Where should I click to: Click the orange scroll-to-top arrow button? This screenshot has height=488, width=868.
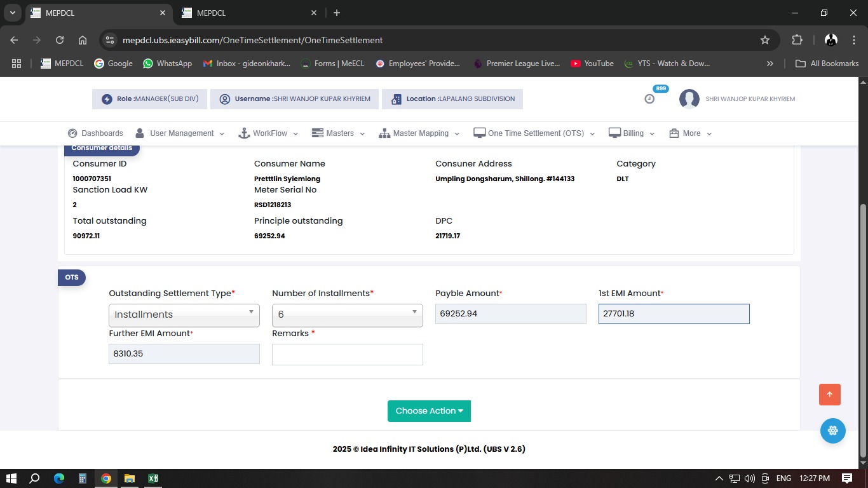click(x=830, y=395)
